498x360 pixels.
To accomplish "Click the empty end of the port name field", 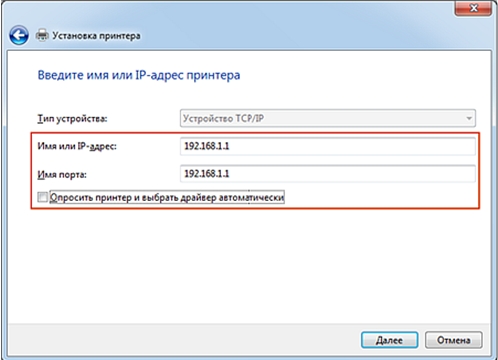I will pos(352,174).
